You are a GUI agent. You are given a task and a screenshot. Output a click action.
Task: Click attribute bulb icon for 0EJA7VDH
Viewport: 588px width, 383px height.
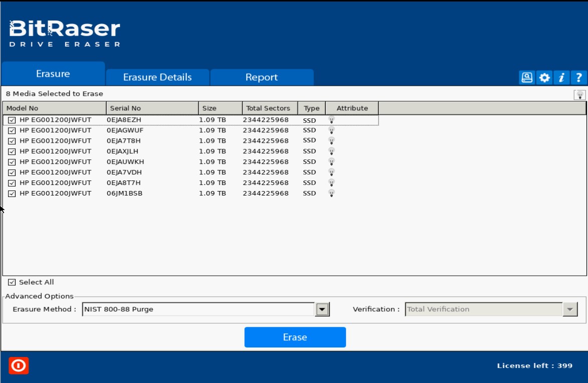[x=331, y=172]
